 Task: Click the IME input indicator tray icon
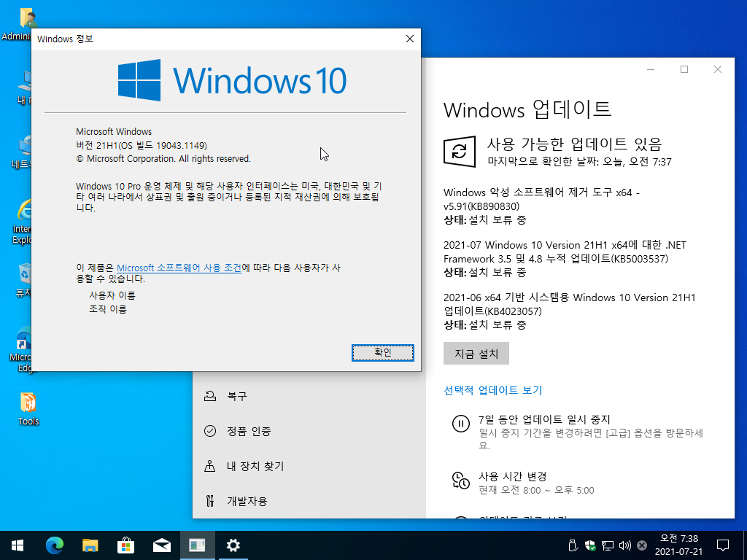tap(642, 545)
